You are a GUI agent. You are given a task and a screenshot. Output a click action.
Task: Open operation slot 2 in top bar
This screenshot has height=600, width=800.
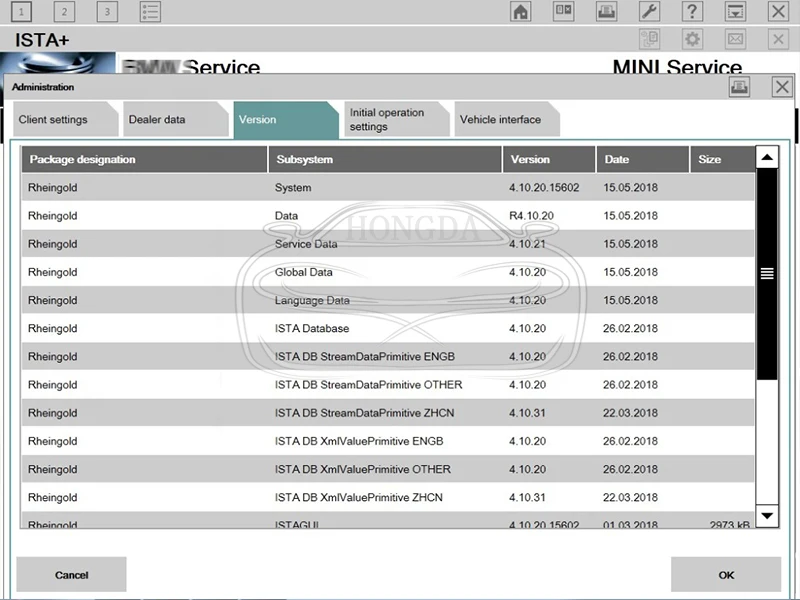tap(64, 11)
